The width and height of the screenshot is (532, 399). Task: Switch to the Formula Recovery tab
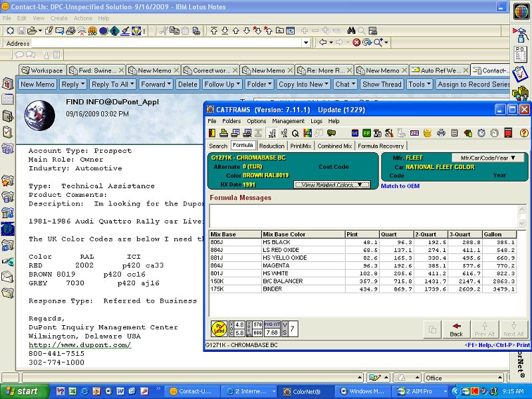[x=380, y=146]
